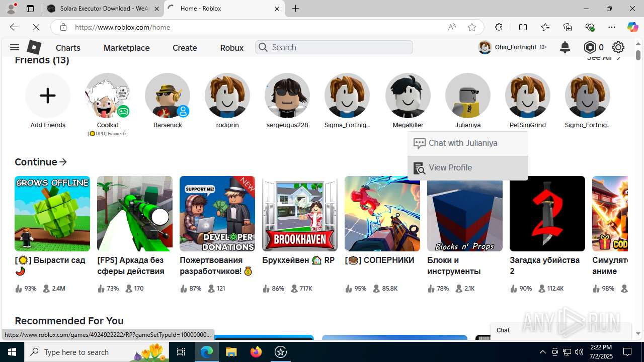
Task: Open СОПЕРНИКИ game thumbnail
Action: pos(382,214)
